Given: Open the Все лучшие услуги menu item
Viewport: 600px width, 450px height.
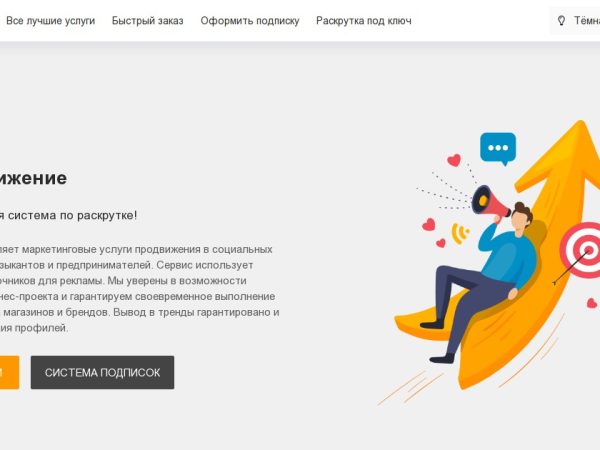Looking at the screenshot, I should (x=51, y=21).
